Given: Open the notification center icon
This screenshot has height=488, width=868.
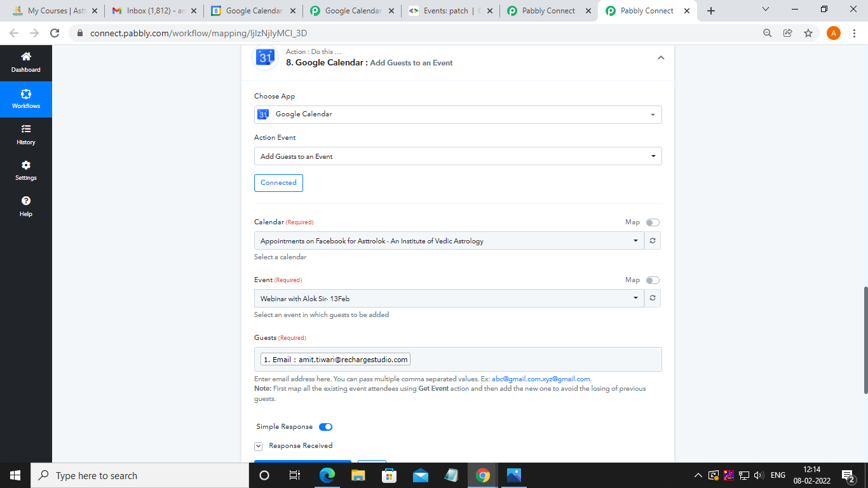Looking at the screenshot, I should 848,475.
